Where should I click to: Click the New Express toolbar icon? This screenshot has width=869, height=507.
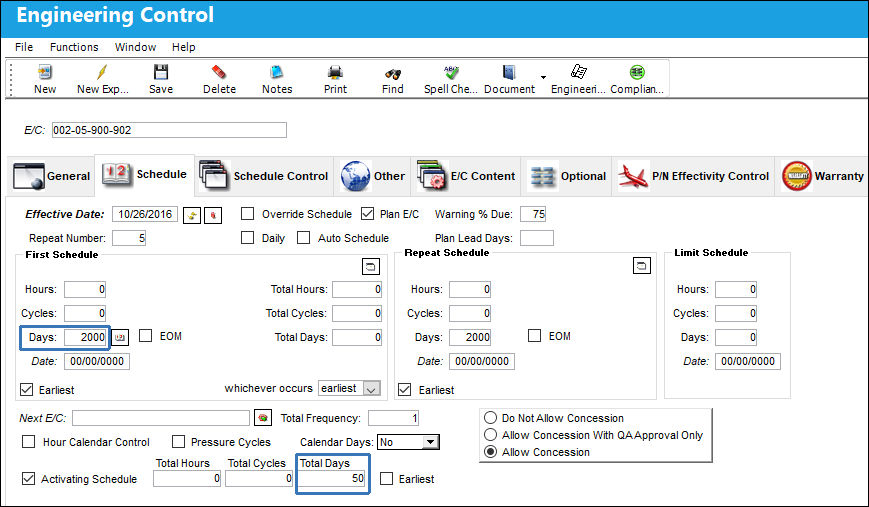coord(103,72)
